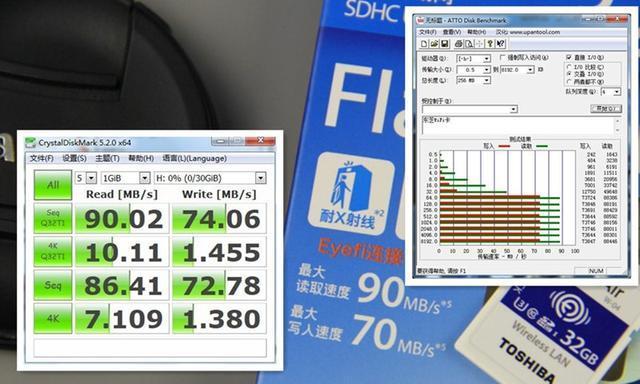Open the 文件(F) menu in ATTO window
Screen dimensions: 640x384
pyautogui.click(x=428, y=32)
